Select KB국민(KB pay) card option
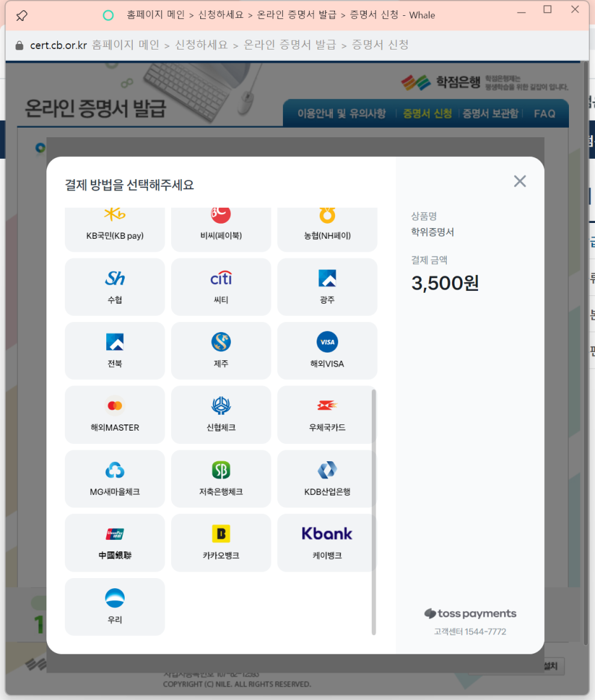595x700 pixels. [x=115, y=229]
